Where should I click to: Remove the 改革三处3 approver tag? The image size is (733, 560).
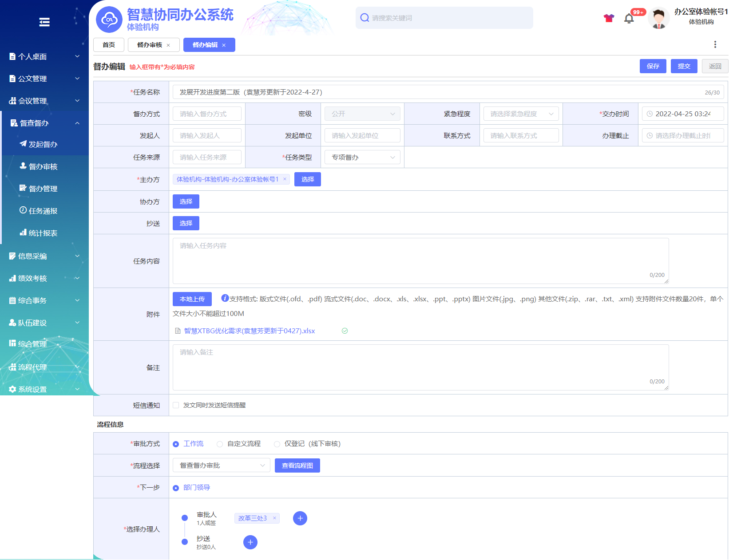click(x=275, y=518)
